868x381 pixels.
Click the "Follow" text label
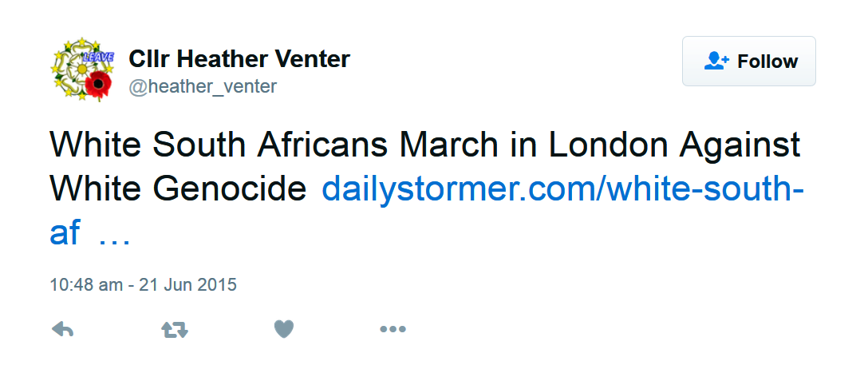pos(767,62)
